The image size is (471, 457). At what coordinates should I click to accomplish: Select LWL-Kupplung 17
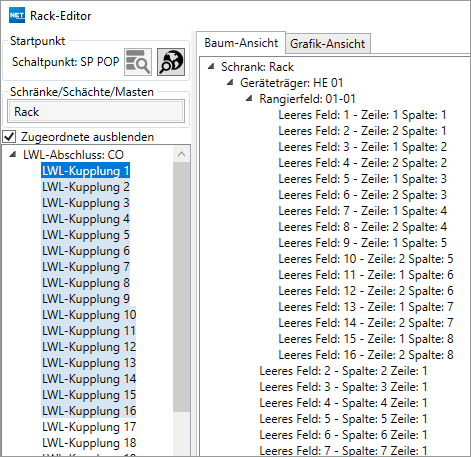pos(89,427)
